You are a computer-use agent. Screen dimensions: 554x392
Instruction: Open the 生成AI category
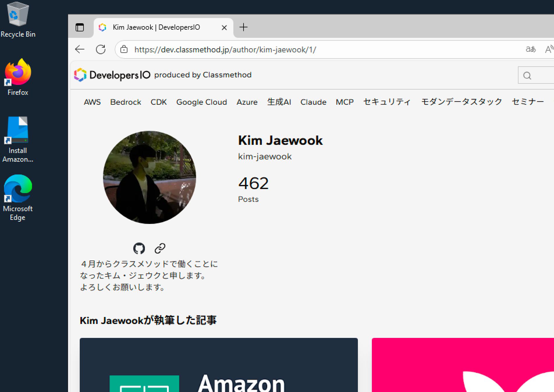click(279, 102)
